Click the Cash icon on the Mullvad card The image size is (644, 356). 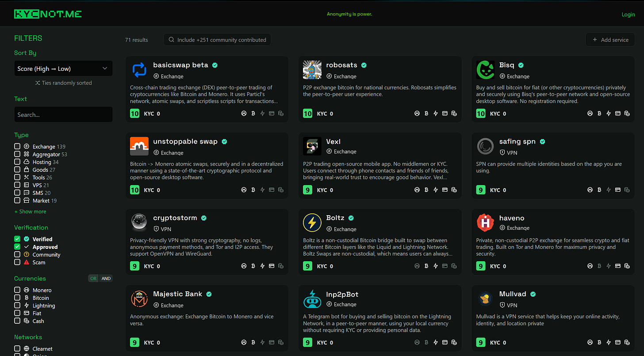(627, 342)
